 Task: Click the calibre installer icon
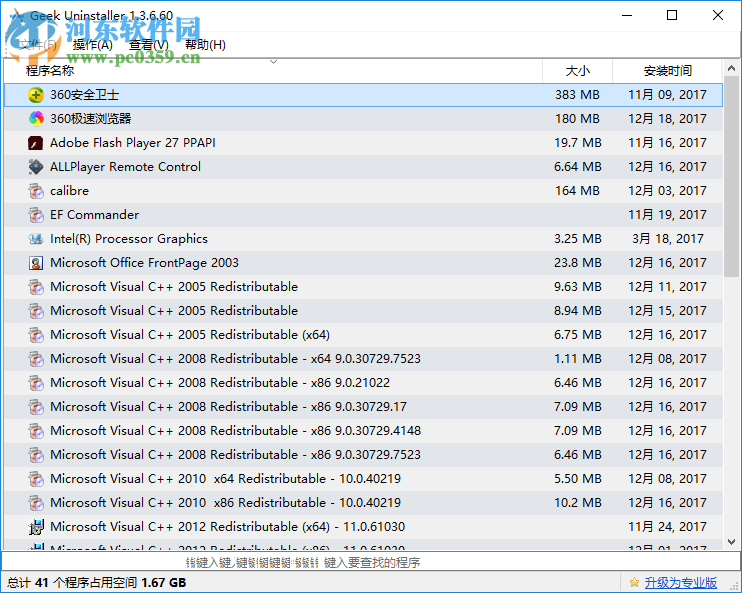click(36, 191)
